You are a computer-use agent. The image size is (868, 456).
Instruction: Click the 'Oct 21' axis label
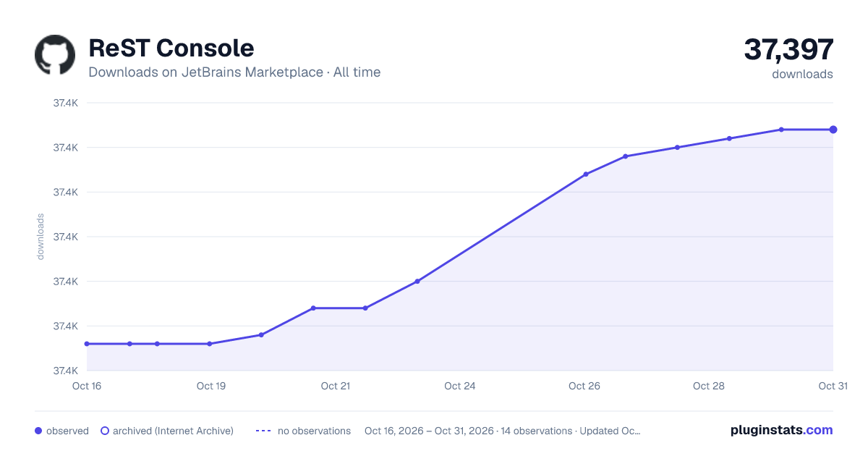(336, 386)
